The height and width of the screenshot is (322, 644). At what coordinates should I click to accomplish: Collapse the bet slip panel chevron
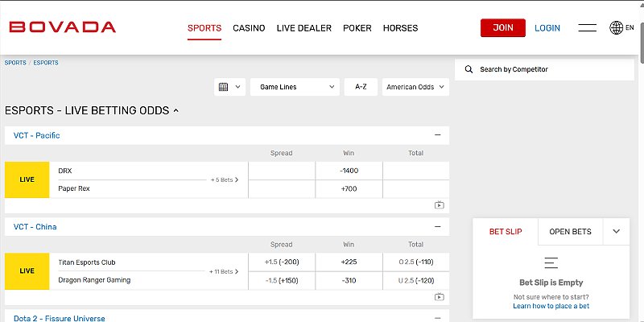pos(616,232)
